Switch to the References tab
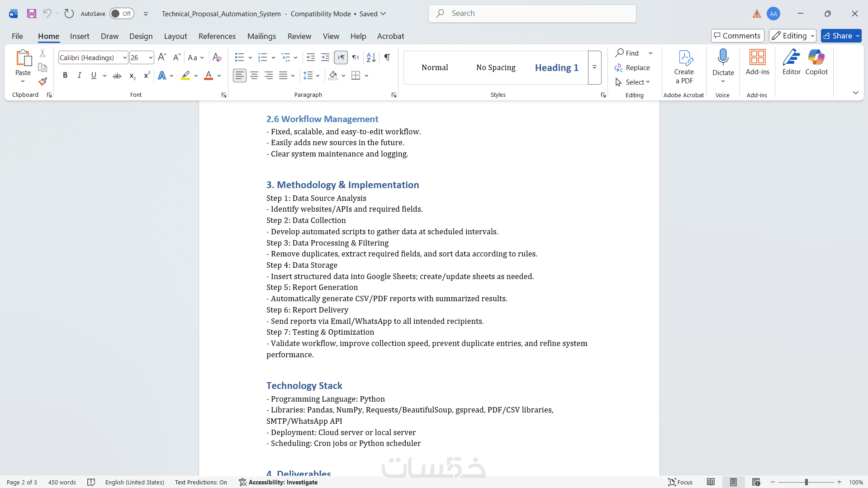The width and height of the screenshot is (868, 488). [217, 36]
